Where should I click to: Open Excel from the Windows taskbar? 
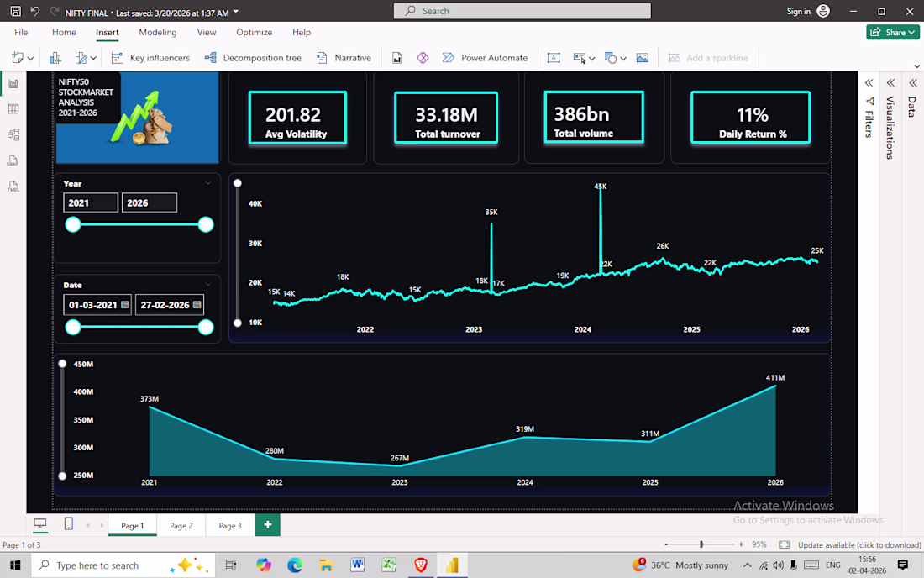pos(389,565)
